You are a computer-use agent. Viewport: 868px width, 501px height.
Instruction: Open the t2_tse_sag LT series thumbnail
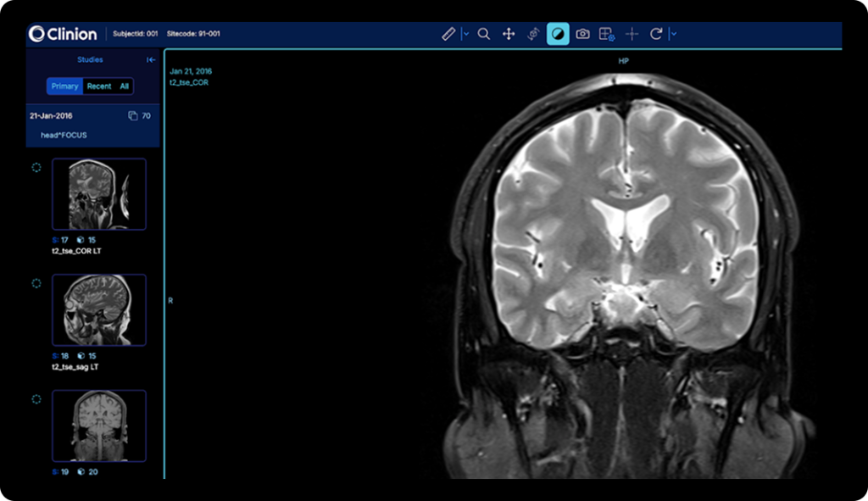tap(99, 309)
